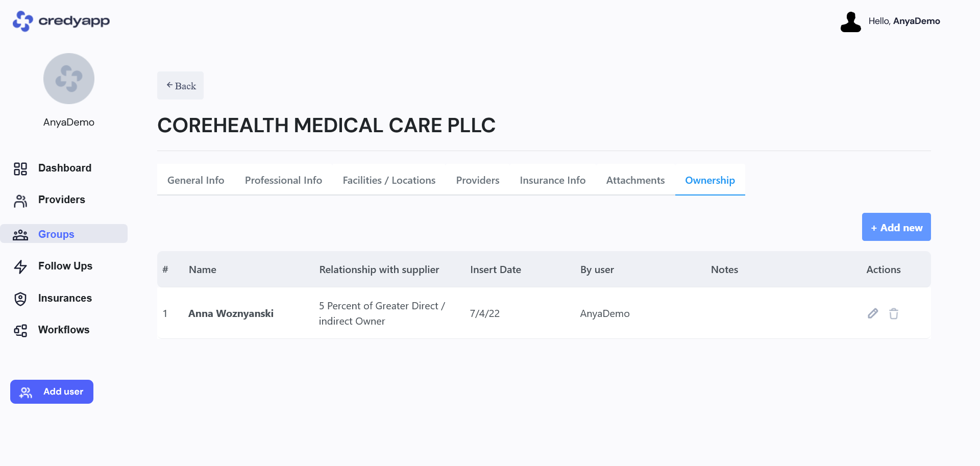Image resolution: width=980 pixels, height=466 pixels.
Task: Open the user profile silhouette icon
Action: click(x=850, y=22)
